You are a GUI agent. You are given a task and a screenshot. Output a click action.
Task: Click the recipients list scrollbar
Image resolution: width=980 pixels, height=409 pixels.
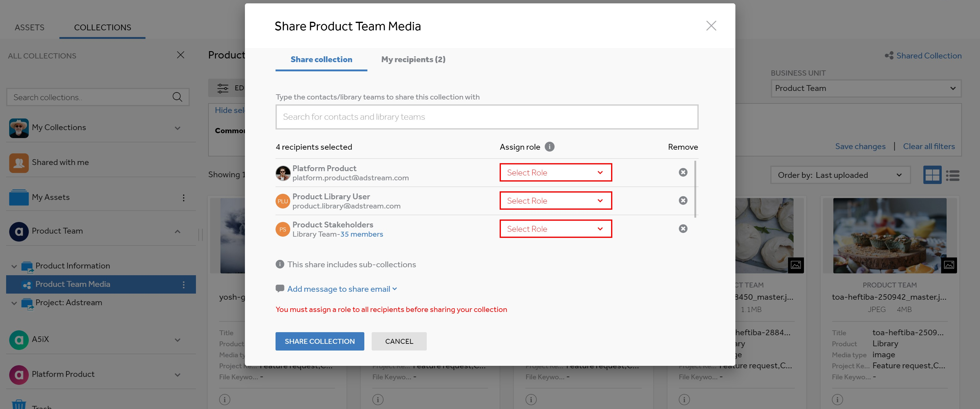(695, 189)
